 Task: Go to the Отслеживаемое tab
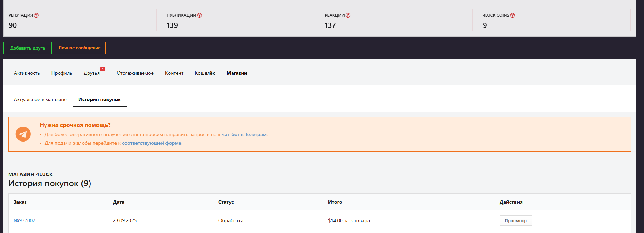[135, 73]
